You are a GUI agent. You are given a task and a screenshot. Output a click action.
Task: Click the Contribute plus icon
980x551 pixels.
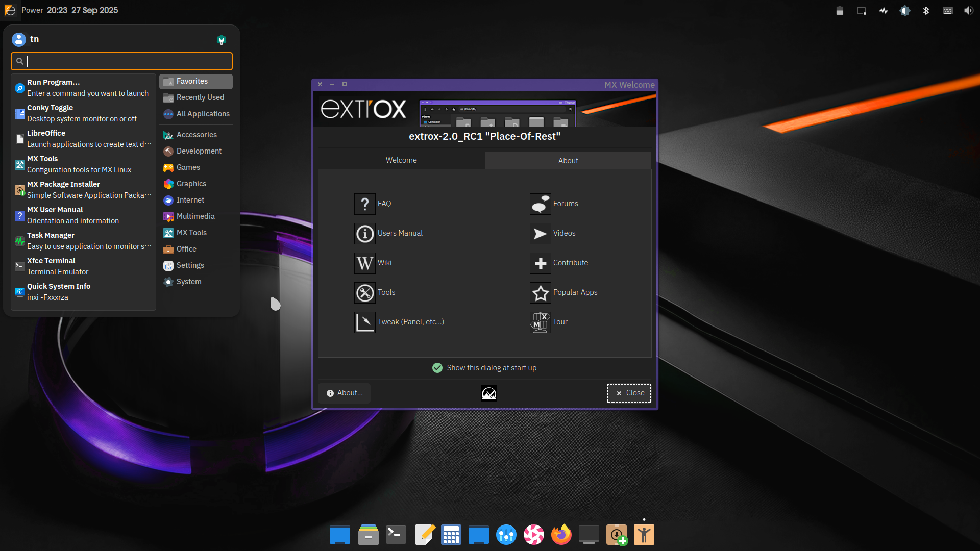point(540,263)
